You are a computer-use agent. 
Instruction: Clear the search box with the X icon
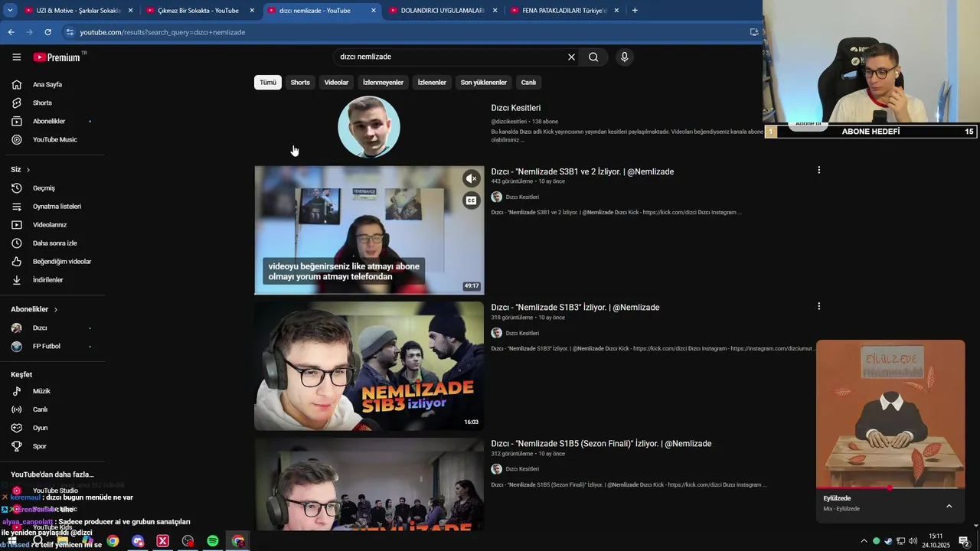click(x=571, y=57)
